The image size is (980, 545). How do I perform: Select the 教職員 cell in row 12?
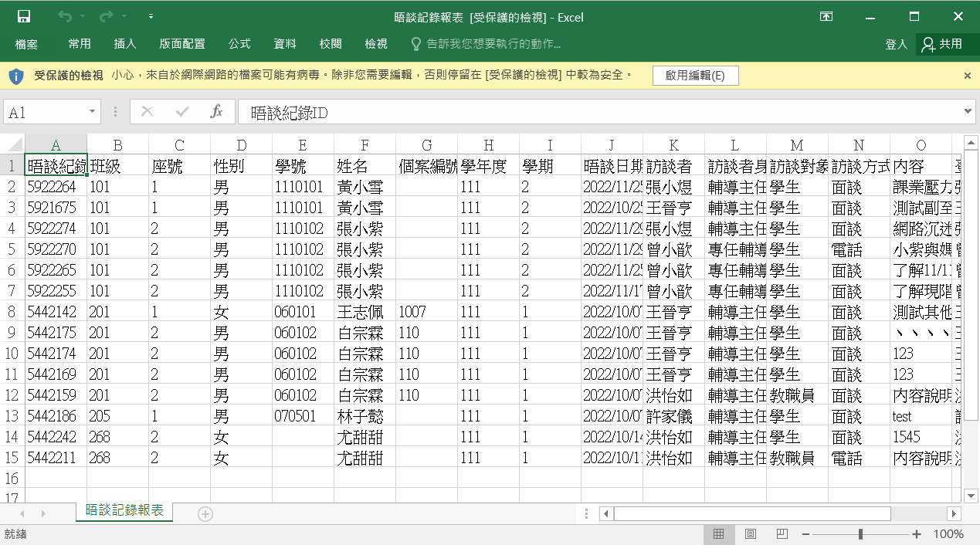click(797, 395)
